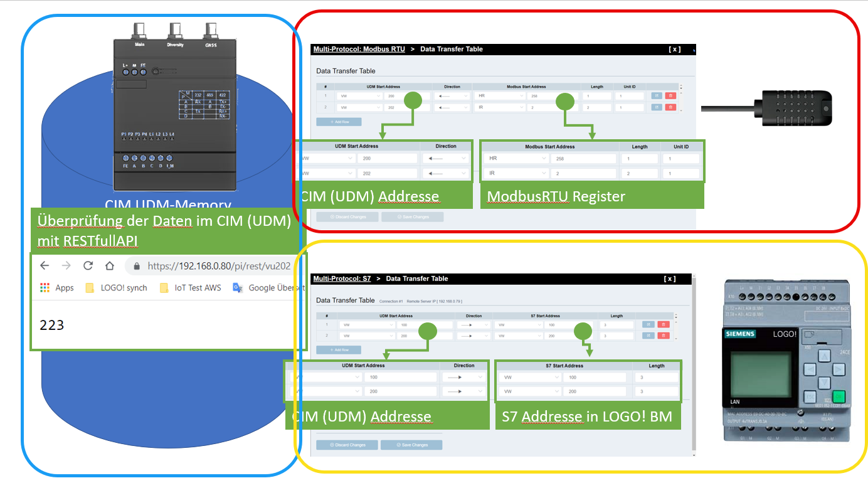Open VW dropdown beside 200 in enlarged S7 Start Address callout
Viewport: 868px width, 488px height.
[529, 391]
